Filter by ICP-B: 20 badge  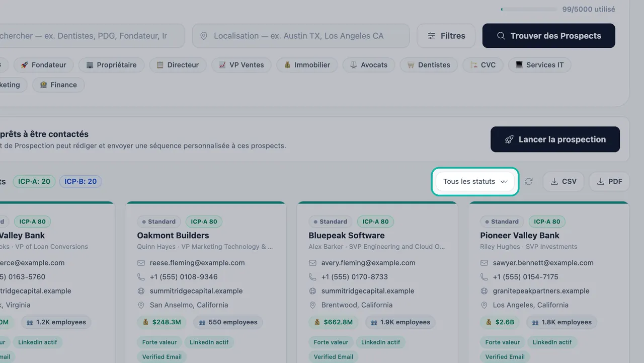[x=80, y=181]
